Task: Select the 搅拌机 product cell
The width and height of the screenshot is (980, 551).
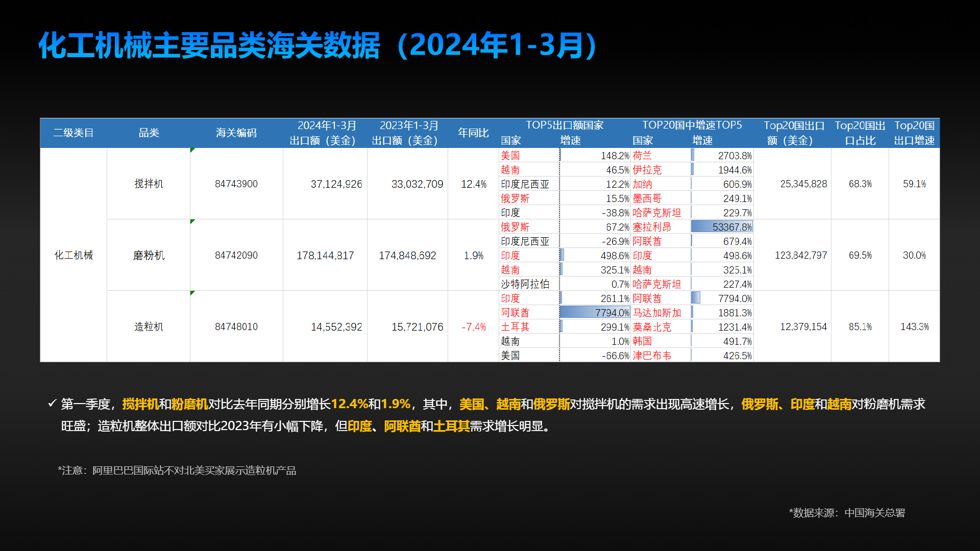Action: (149, 184)
